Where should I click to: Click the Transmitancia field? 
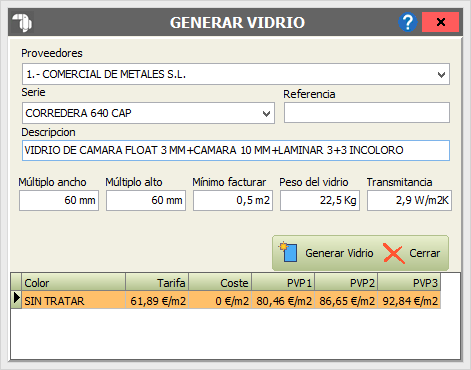click(x=409, y=200)
